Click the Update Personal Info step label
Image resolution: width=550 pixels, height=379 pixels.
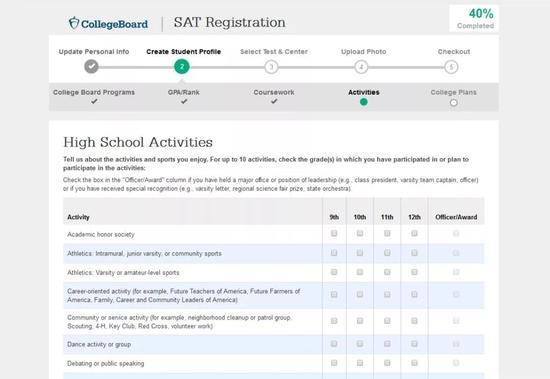94,52
